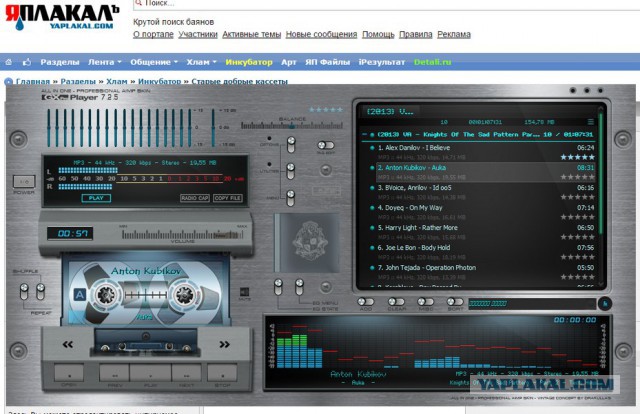Toggle the MENU switch
The width and height of the screenshot is (640, 414).
click(291, 198)
